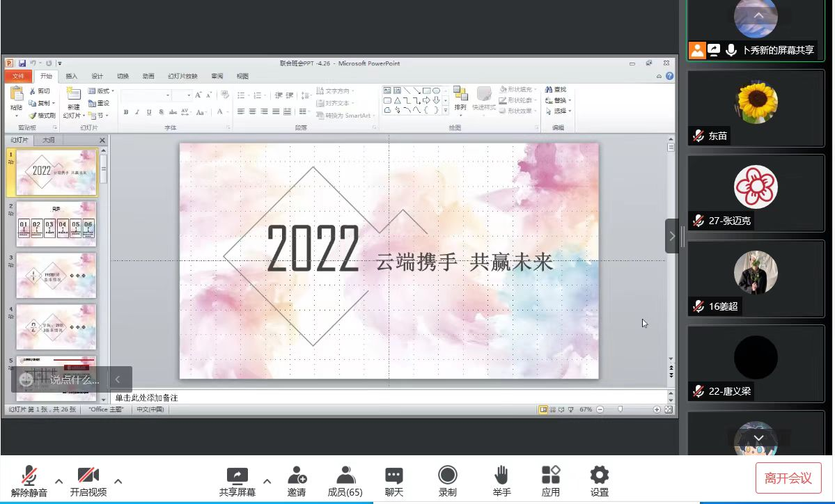This screenshot has width=835, height=504.
Task: Open the 应用 apps icon
Action: (551, 476)
